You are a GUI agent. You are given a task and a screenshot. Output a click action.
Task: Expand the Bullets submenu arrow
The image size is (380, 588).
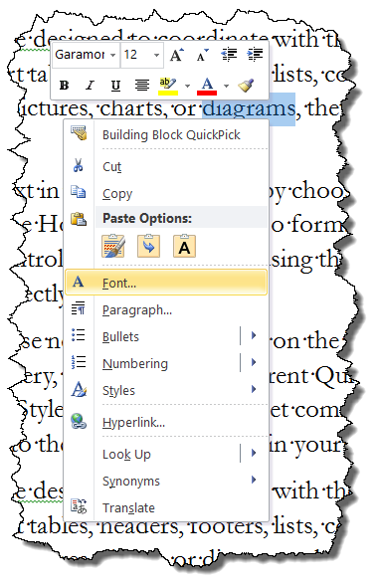pyautogui.click(x=254, y=335)
